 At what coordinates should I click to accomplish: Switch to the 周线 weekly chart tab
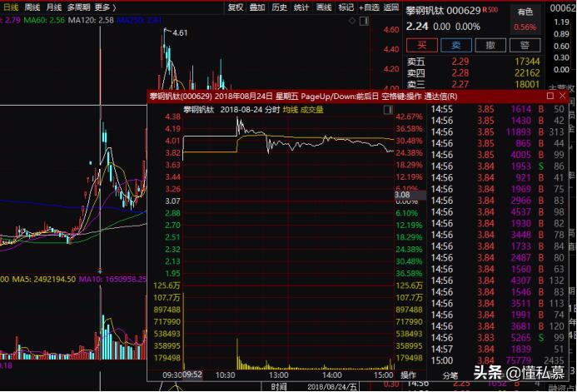tap(32, 7)
